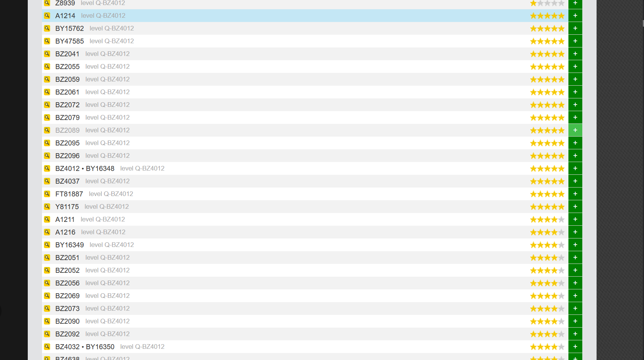The width and height of the screenshot is (644, 360).
Task: Click the five-star rating of BY47585
Action: click(x=547, y=41)
